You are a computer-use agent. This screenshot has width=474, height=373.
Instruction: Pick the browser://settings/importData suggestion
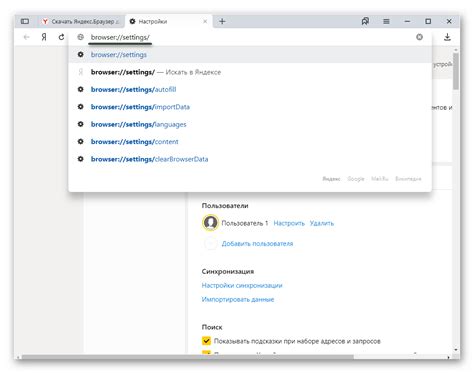pos(250,107)
